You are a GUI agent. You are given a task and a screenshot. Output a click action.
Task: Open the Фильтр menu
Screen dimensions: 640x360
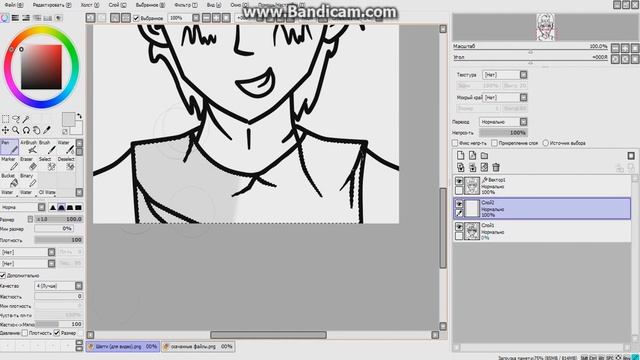point(185,5)
